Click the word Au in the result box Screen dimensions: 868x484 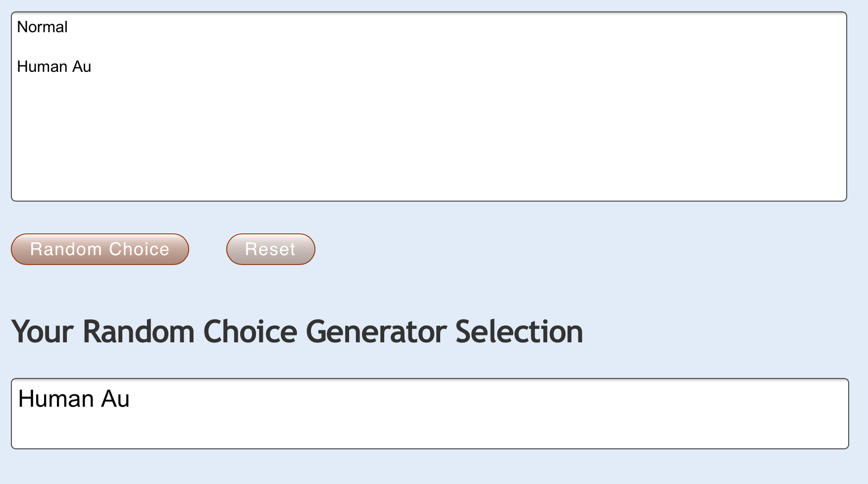coord(115,399)
